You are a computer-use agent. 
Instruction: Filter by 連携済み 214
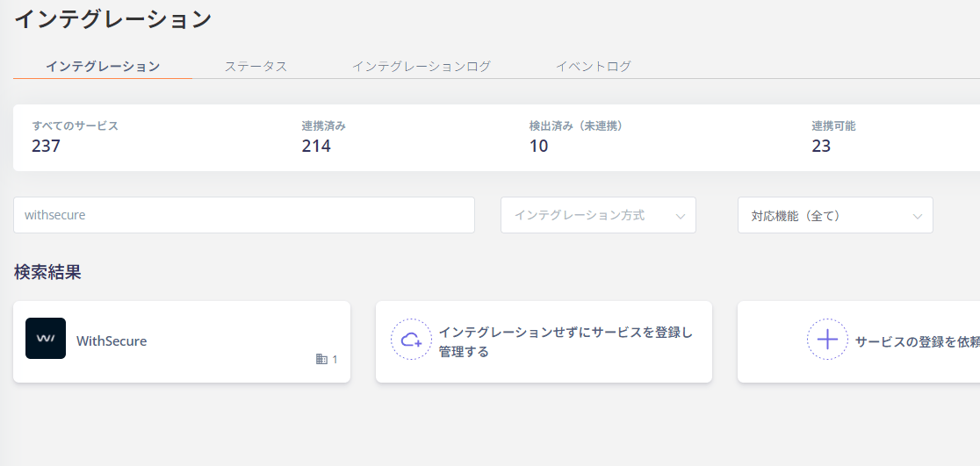324,137
